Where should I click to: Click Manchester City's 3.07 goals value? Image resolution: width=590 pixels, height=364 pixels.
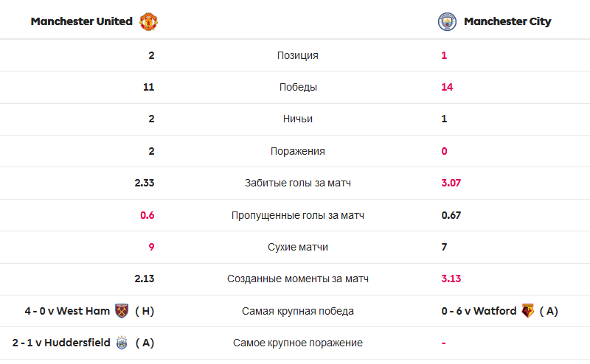point(451,183)
